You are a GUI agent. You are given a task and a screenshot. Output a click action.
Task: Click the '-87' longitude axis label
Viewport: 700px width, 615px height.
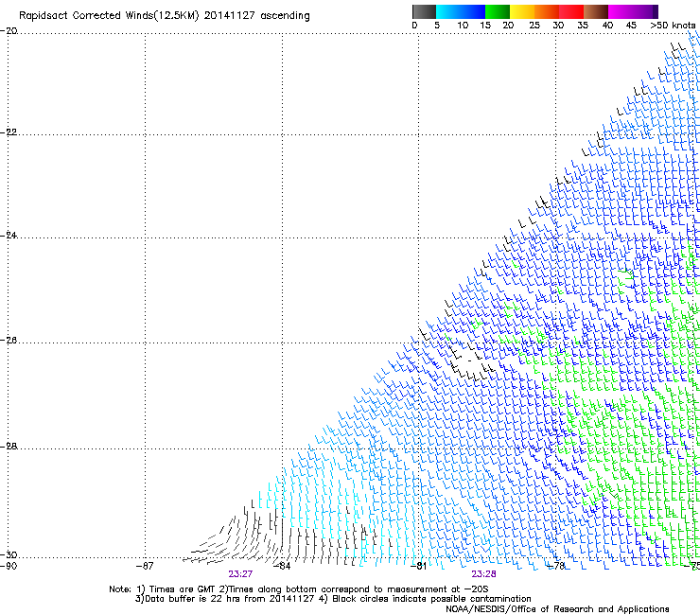tap(145, 566)
